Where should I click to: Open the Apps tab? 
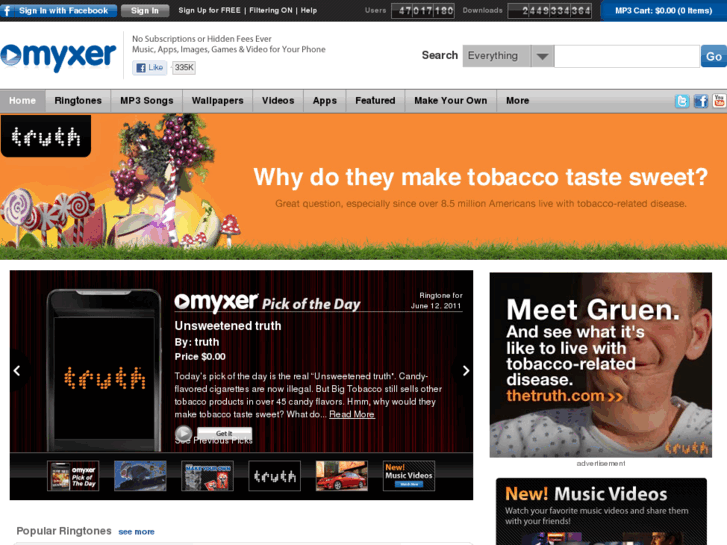click(325, 101)
